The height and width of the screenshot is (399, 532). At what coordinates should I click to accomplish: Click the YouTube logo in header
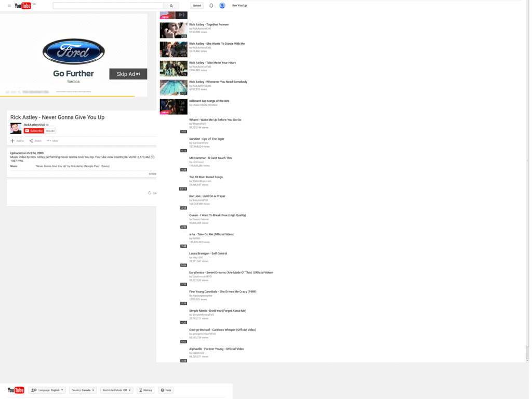pos(23,6)
